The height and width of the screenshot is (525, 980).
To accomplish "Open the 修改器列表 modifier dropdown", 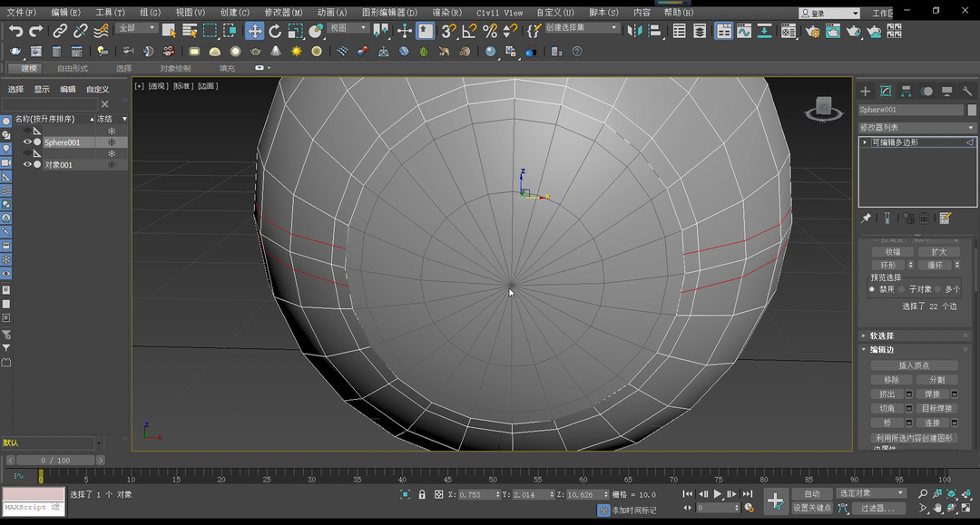I will (x=916, y=128).
